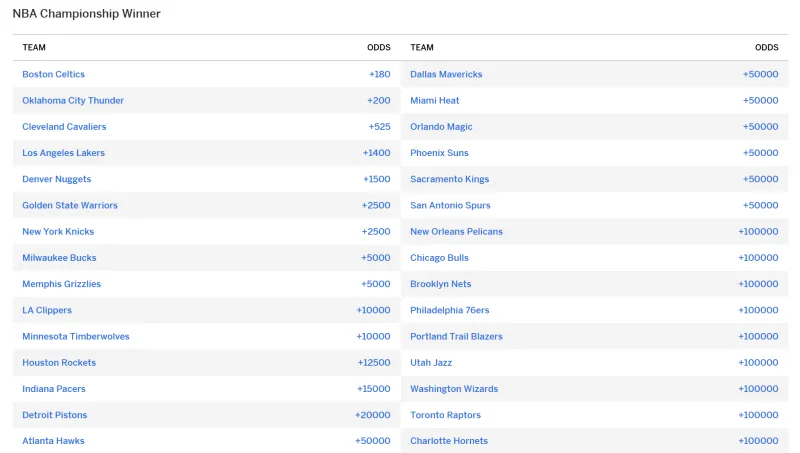Open the Boston Celtics team link
The image size is (800, 453).
54,74
